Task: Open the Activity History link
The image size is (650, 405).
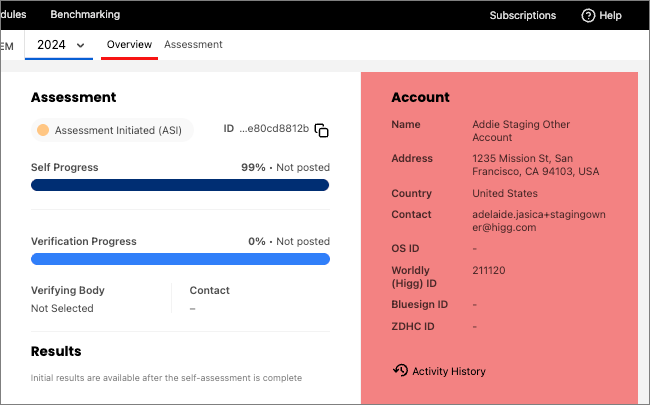Action: click(x=448, y=371)
